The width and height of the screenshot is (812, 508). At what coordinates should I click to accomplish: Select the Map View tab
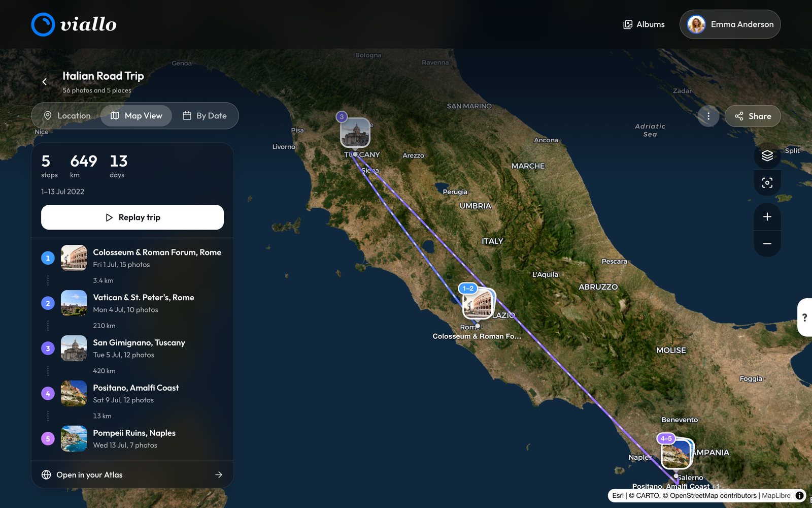point(136,116)
